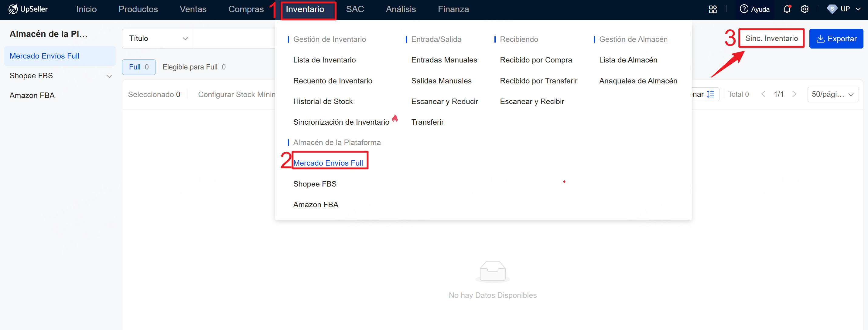The height and width of the screenshot is (330, 868).
Task: Open the Análisis menu
Action: [401, 9]
